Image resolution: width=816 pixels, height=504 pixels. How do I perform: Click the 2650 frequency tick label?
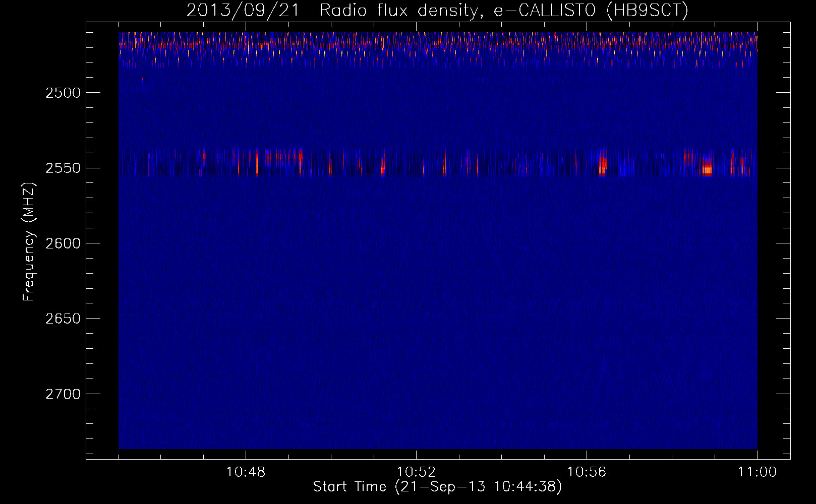coord(63,319)
